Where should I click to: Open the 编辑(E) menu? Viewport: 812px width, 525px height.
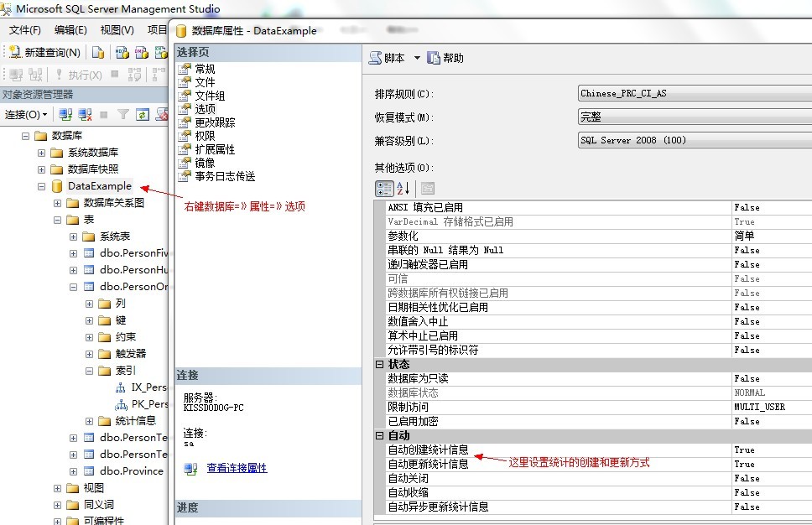tap(70, 30)
